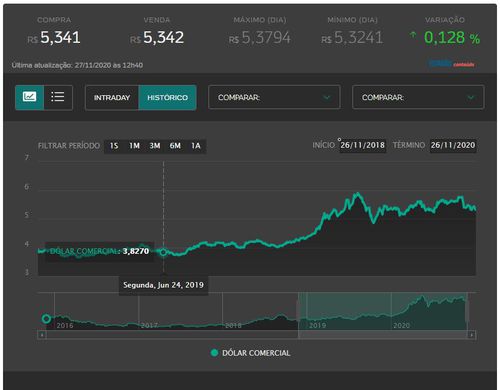
Task: Click the provider logo at top right
Action: tap(452, 63)
